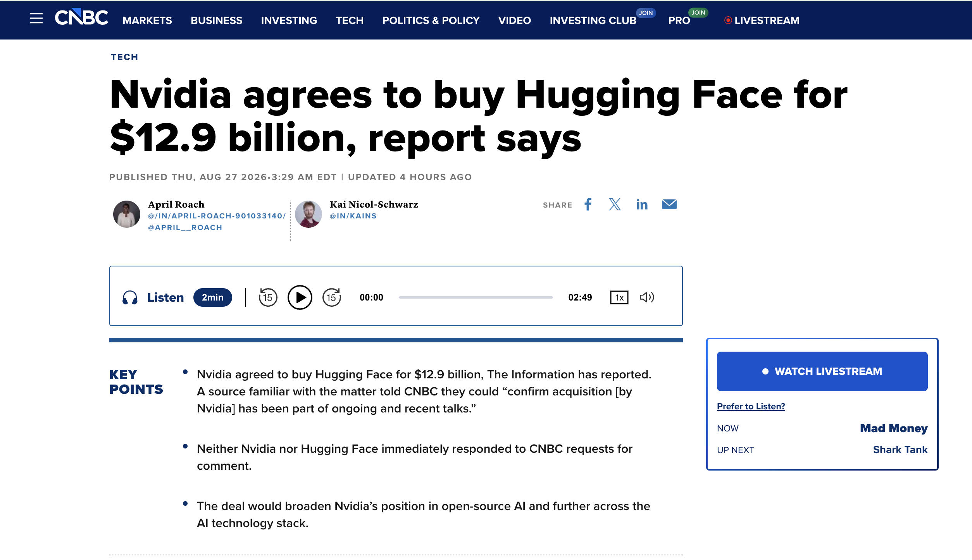Play the article audio
The width and height of the screenshot is (972, 560).
[x=300, y=297]
